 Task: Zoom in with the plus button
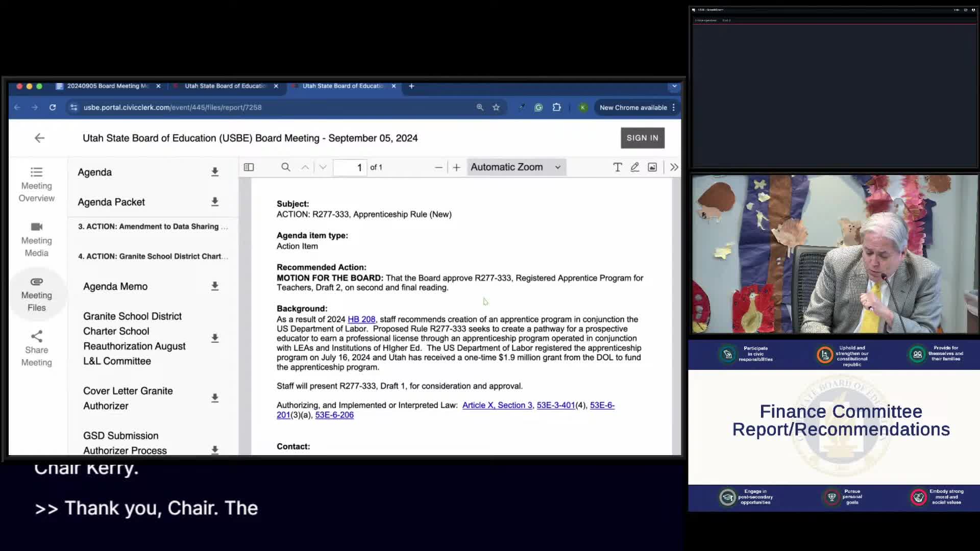(x=456, y=167)
